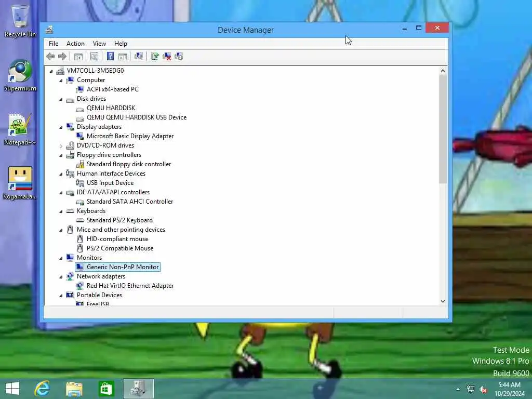The image size is (532, 399).
Task: Select Generic Non-PnP Monitor
Action: click(x=123, y=267)
